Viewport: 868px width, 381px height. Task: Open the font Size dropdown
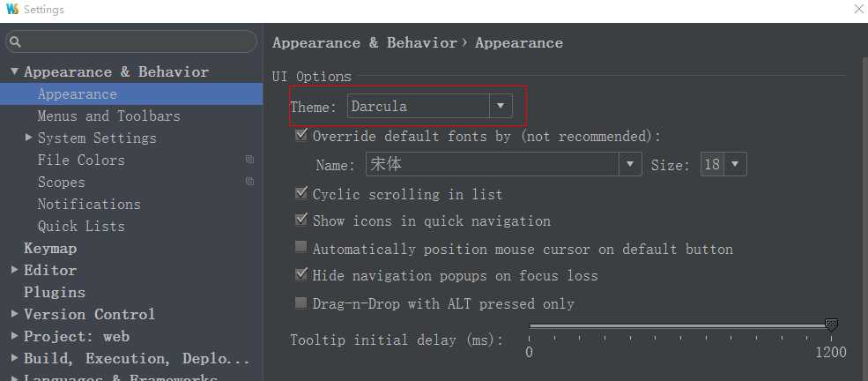pyautogui.click(x=723, y=164)
